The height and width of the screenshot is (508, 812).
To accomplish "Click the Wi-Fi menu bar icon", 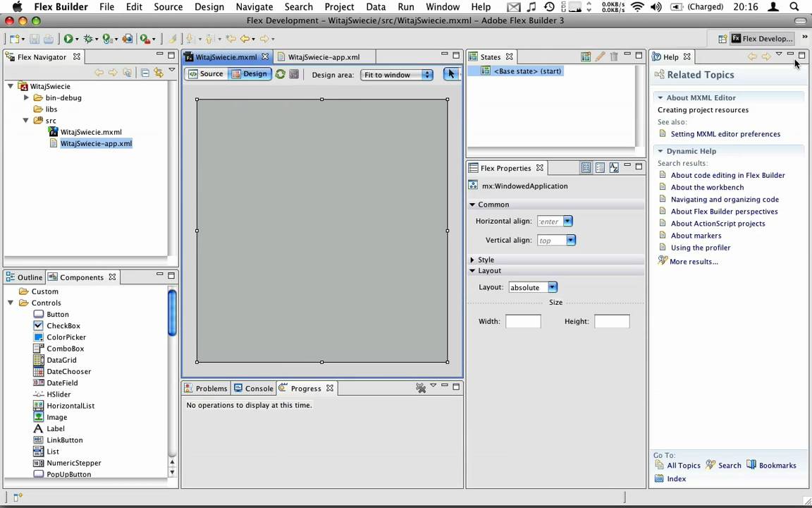I will 637,7.
